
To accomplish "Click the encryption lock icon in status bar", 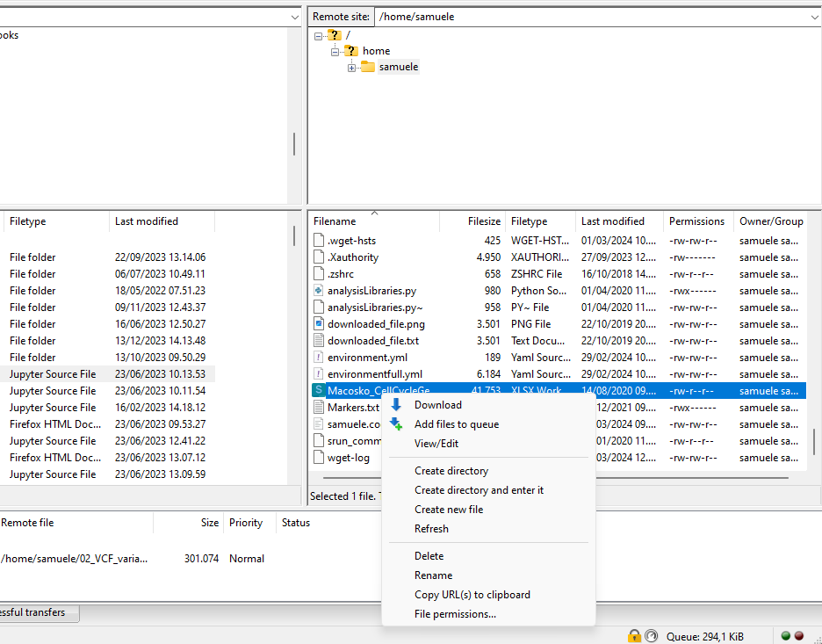I will (x=634, y=635).
